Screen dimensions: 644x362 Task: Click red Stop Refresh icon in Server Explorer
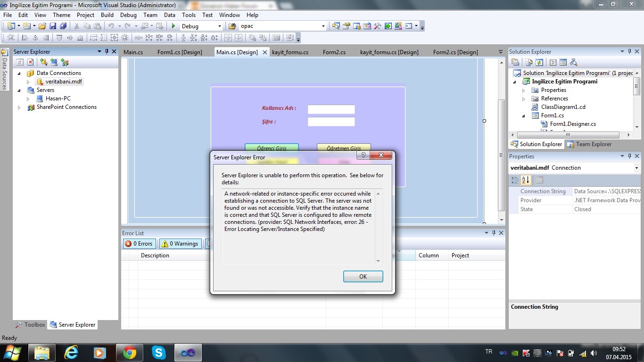30,62
